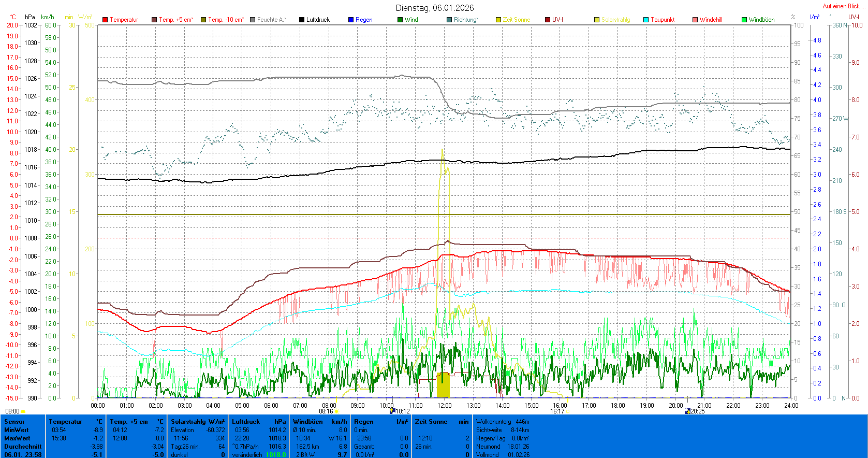Click the teal Richtung legend square
Image resolution: width=868 pixels, height=458 pixels.
pos(449,20)
